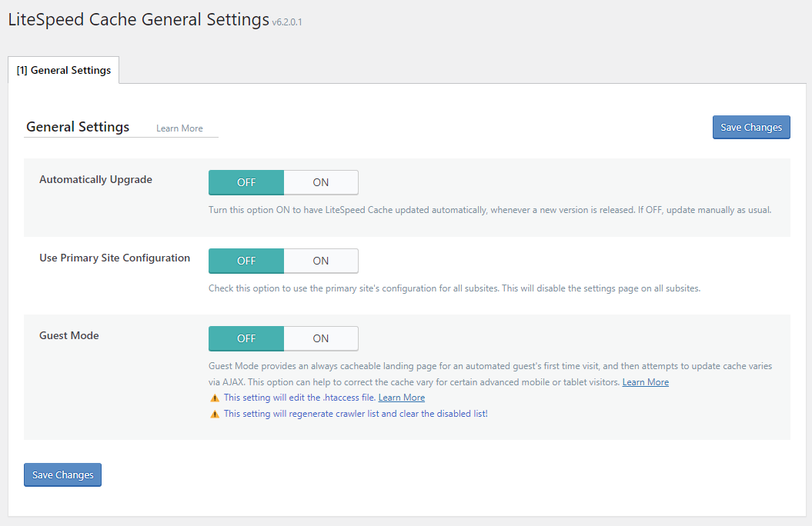The height and width of the screenshot is (526, 812).
Task: Click the Automatically Upgrade label
Action: click(95, 179)
